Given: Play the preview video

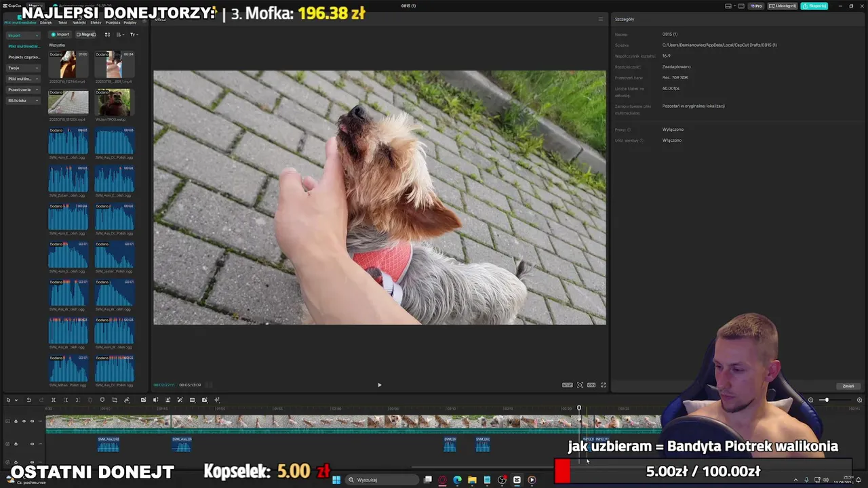Looking at the screenshot, I should pyautogui.click(x=379, y=385).
